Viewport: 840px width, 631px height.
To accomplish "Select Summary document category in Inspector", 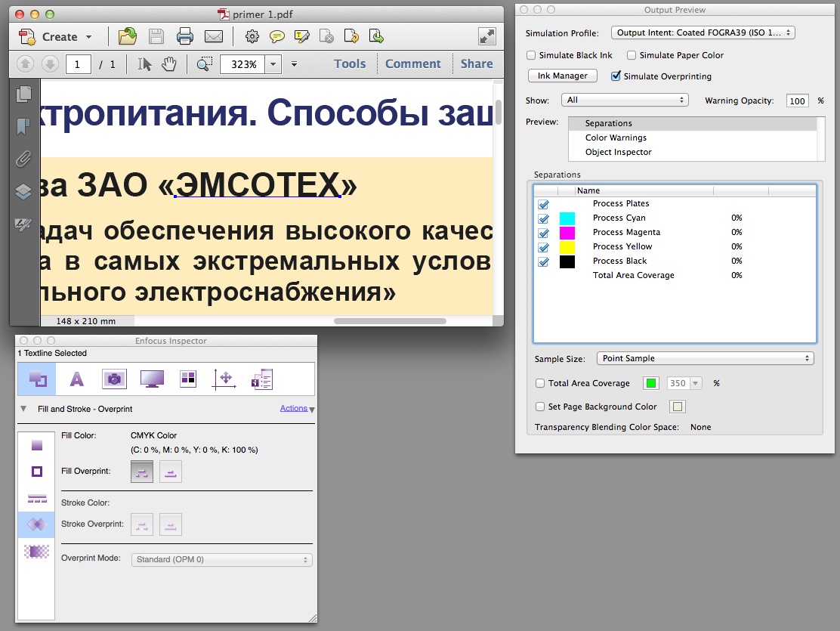I will tap(262, 379).
